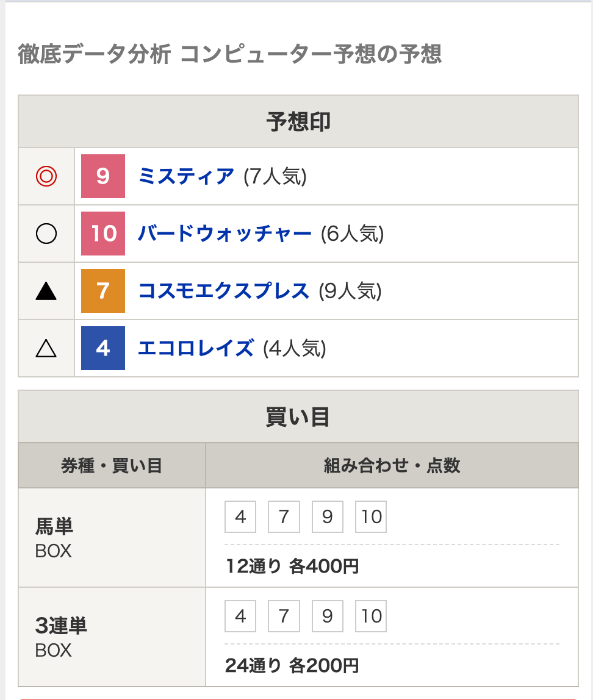Click number 4 box in 馬単 row
This screenshot has width=593, height=700.
pyautogui.click(x=240, y=516)
